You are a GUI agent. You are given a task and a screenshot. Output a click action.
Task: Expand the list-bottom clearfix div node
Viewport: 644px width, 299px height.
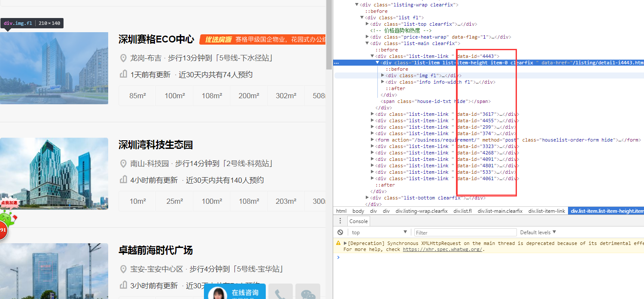[367, 198]
